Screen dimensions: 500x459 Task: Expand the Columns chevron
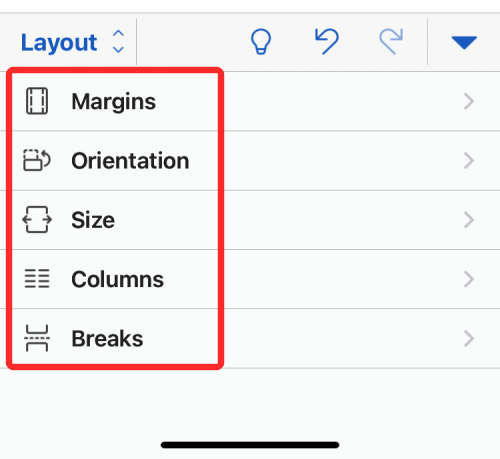469,279
